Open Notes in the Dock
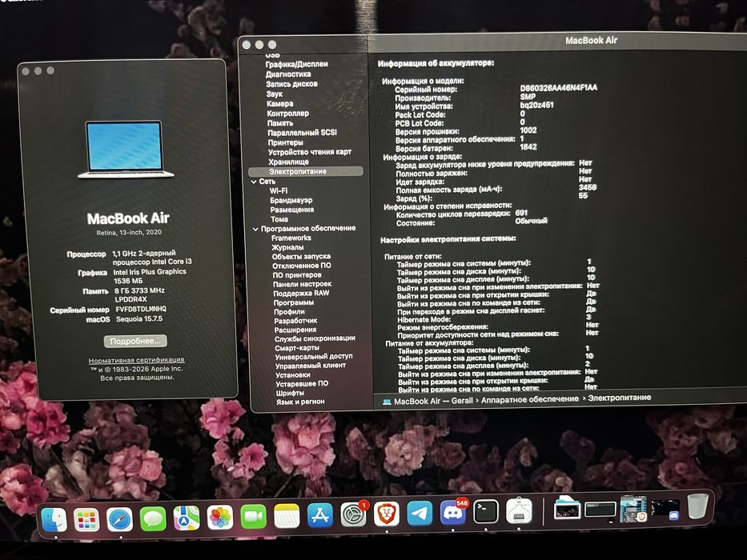747x560 pixels. tap(287, 516)
